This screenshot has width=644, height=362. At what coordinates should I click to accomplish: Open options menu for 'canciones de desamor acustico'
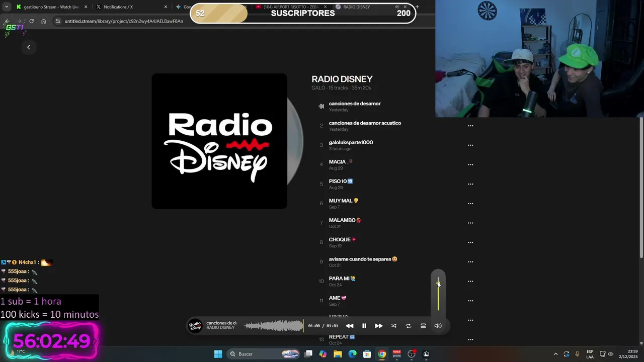pos(470,126)
